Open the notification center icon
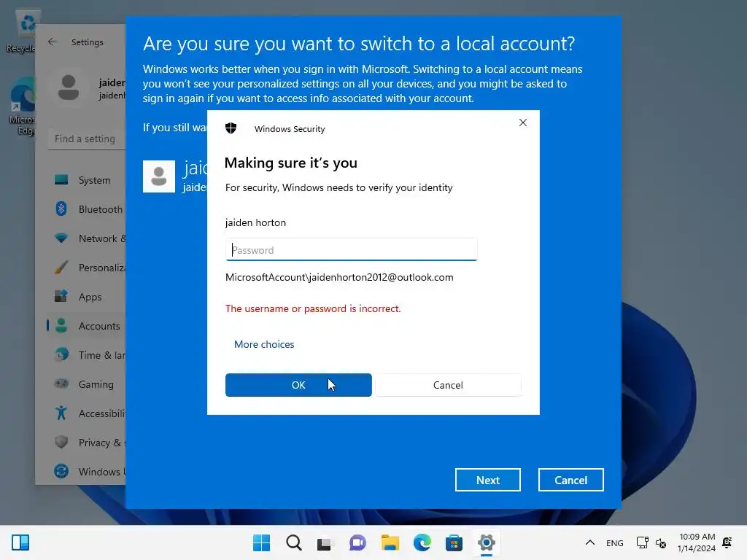Image resolution: width=747 pixels, height=560 pixels. click(727, 542)
